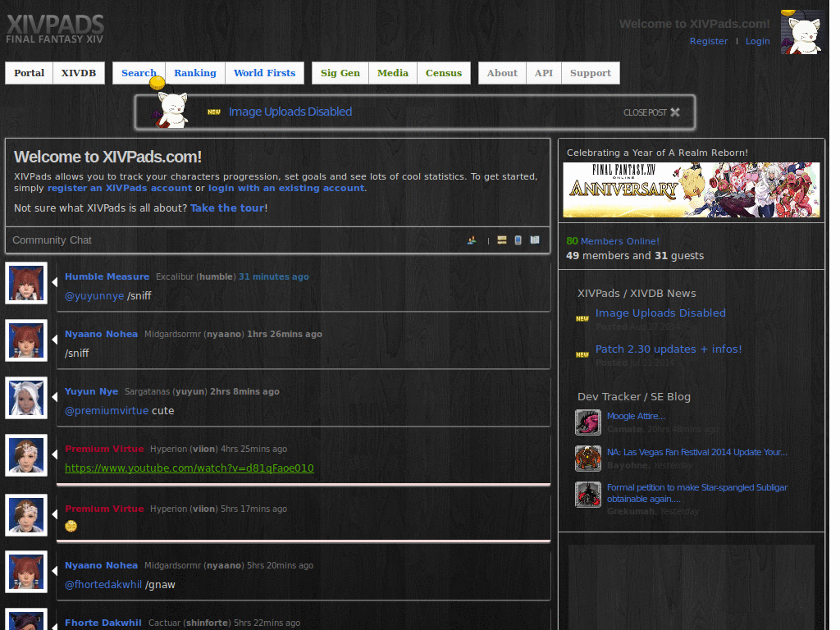This screenshot has width=840, height=630.
Task: Open the Final Fantasy XIV Anniversary banner
Action: coord(691,189)
